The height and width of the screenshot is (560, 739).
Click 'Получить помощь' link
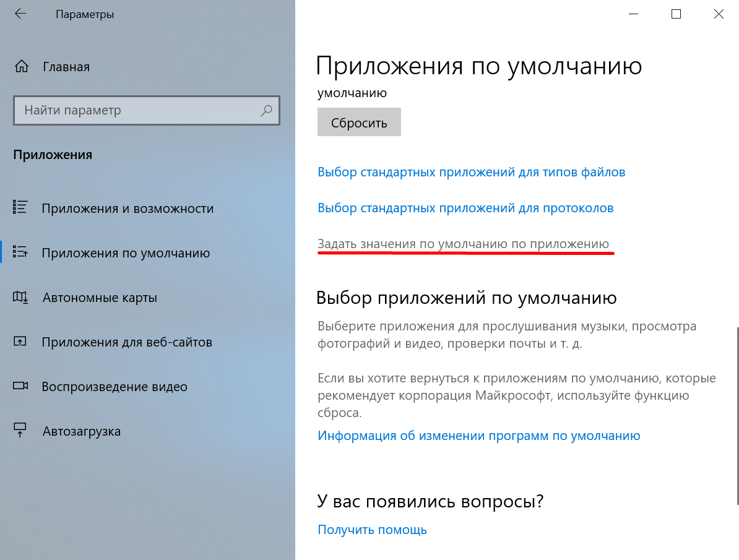pyautogui.click(x=372, y=530)
